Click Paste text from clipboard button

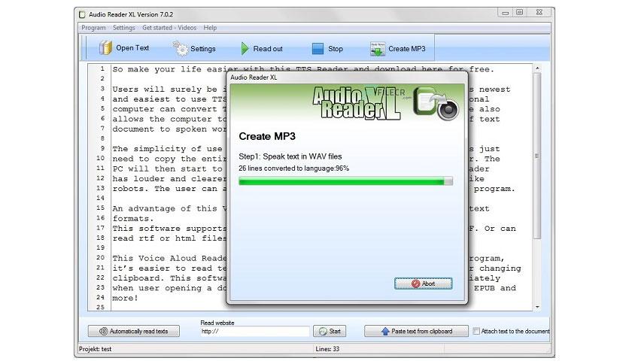click(416, 331)
